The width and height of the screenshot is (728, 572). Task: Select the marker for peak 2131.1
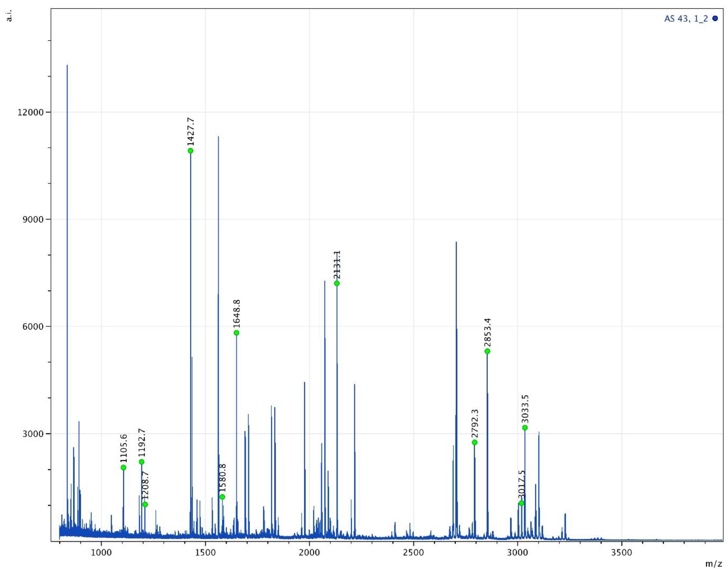(337, 283)
